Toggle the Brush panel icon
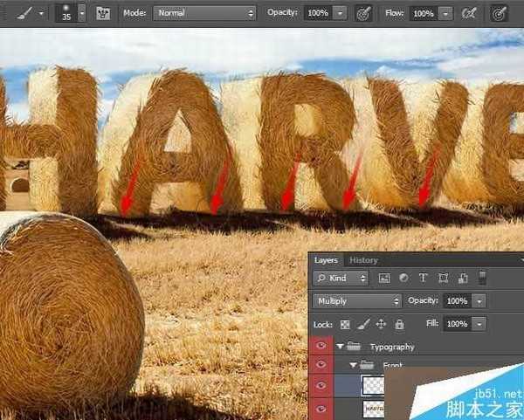 (x=103, y=14)
